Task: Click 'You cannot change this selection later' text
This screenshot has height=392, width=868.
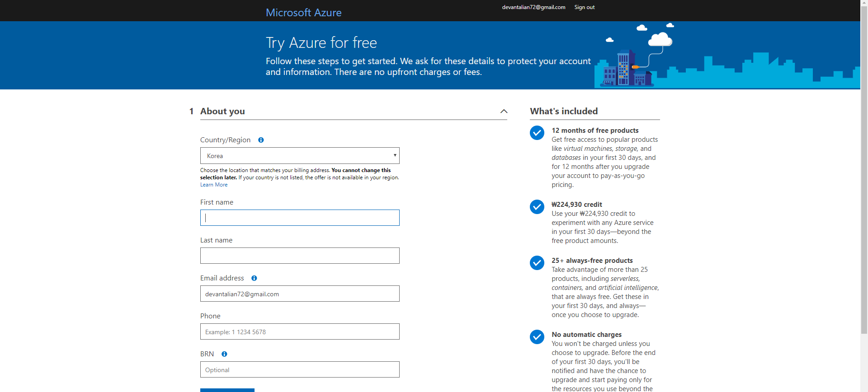Action: 296,174
